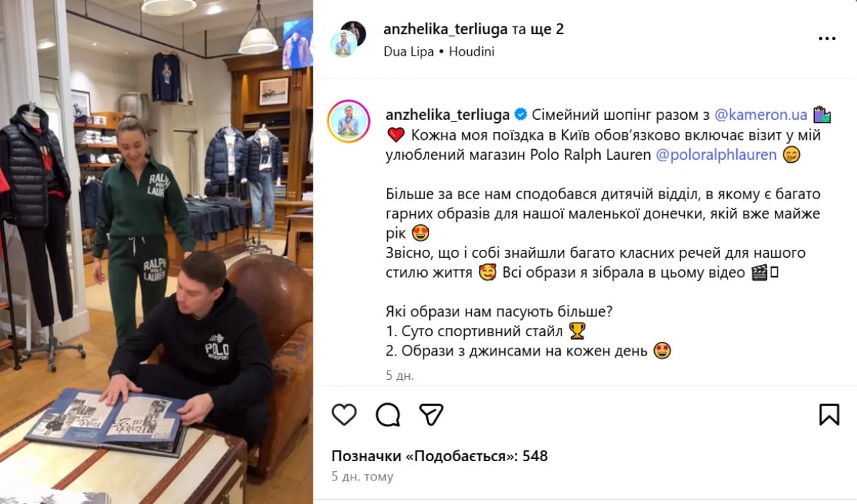The image size is (857, 504).
Task: Click the small front collaborator avatar
Action: point(344,44)
